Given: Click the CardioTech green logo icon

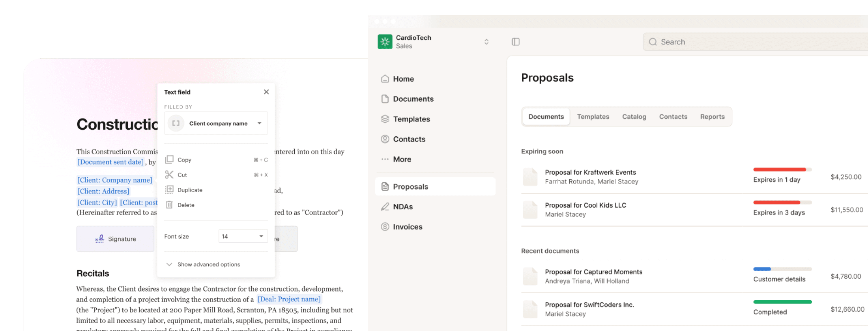Looking at the screenshot, I should point(385,42).
